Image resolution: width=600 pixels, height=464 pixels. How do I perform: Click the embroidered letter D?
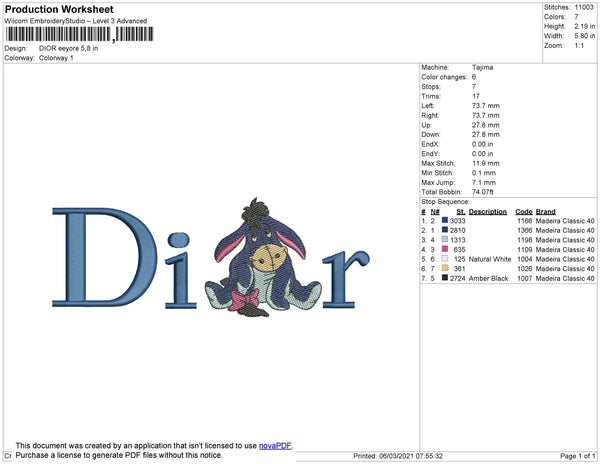pos(104,257)
